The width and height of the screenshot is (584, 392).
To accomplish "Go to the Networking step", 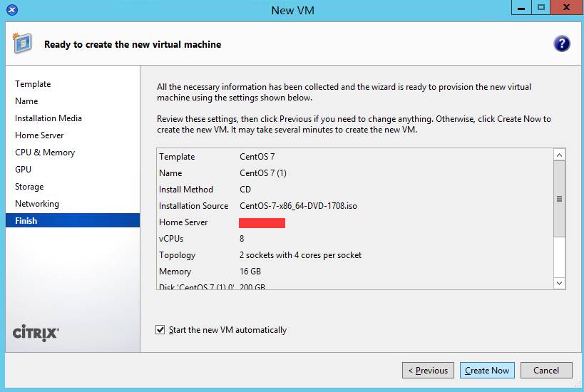I will 37,204.
